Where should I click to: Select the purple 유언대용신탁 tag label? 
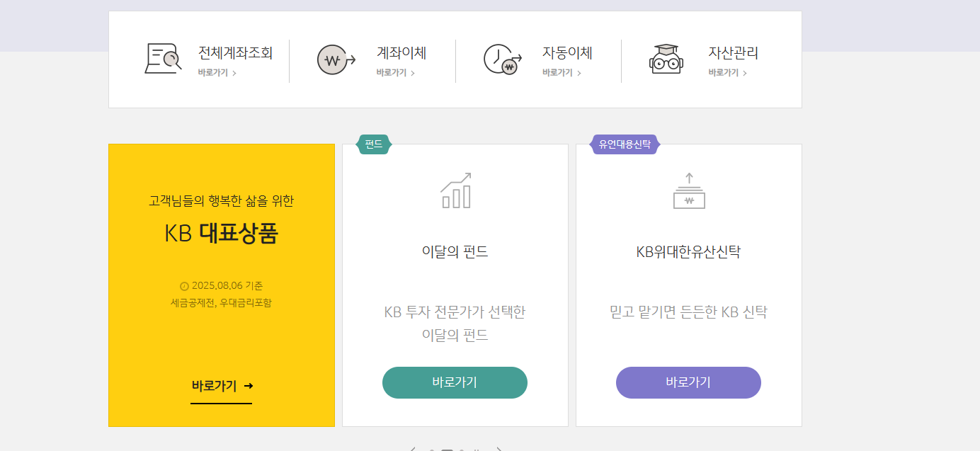pos(625,144)
